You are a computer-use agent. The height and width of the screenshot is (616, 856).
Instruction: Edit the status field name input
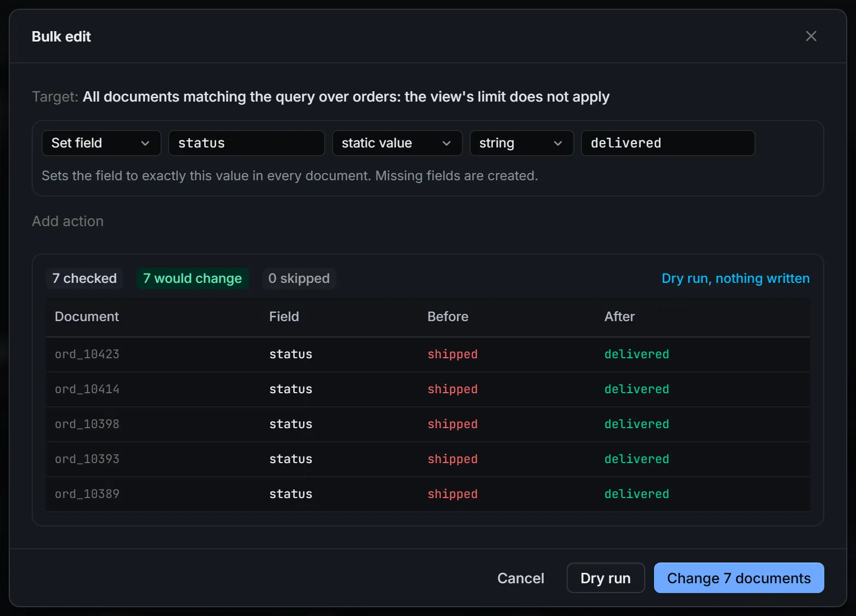click(247, 143)
